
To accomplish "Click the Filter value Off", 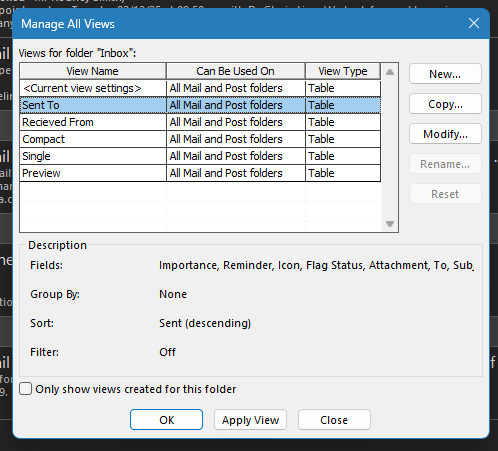I will tap(167, 352).
